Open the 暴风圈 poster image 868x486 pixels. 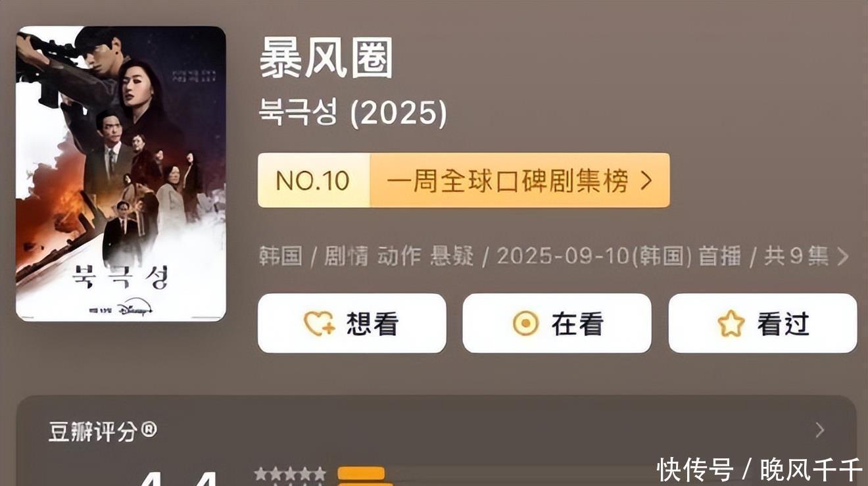click(x=121, y=174)
